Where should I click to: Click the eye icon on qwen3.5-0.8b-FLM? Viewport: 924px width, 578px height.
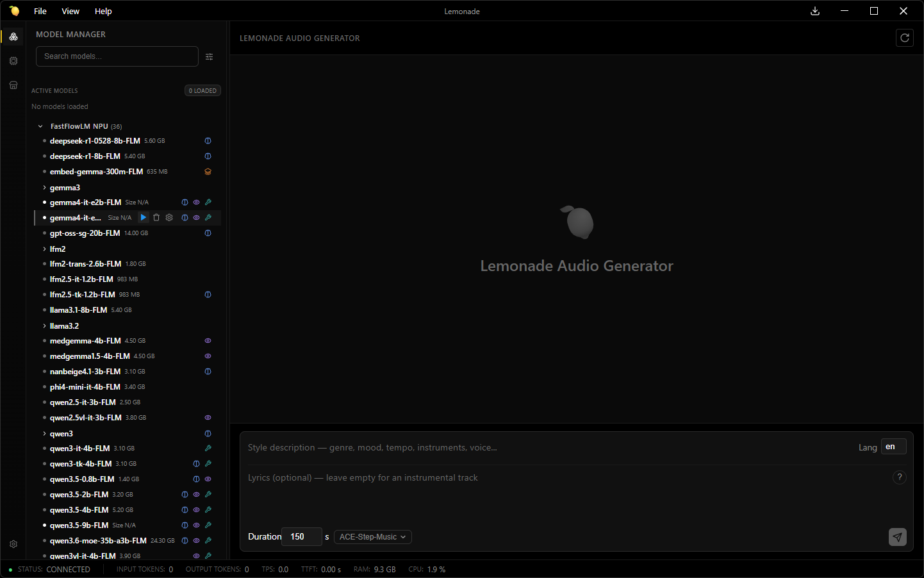click(208, 479)
